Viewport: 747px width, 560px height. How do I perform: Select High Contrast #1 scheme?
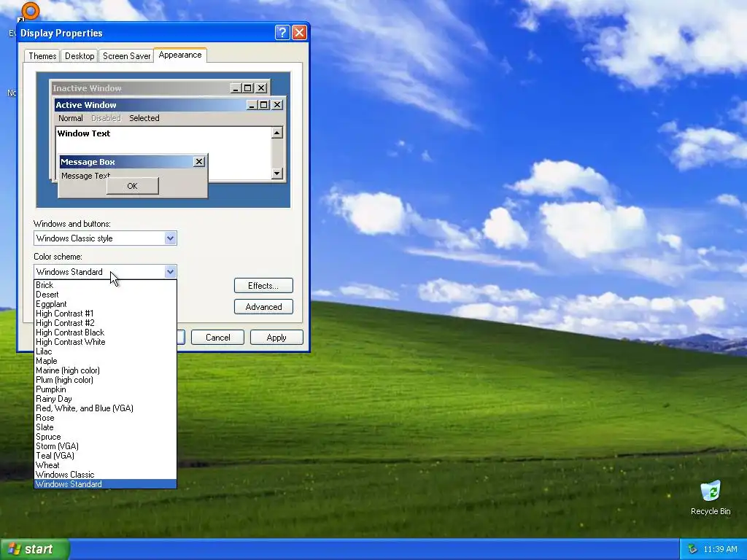pyautogui.click(x=105, y=314)
